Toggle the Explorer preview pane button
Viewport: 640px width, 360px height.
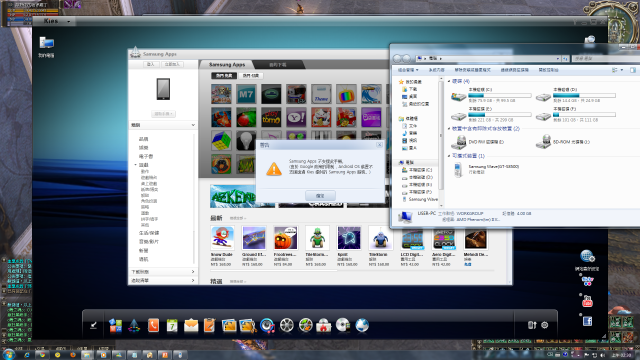(633, 70)
